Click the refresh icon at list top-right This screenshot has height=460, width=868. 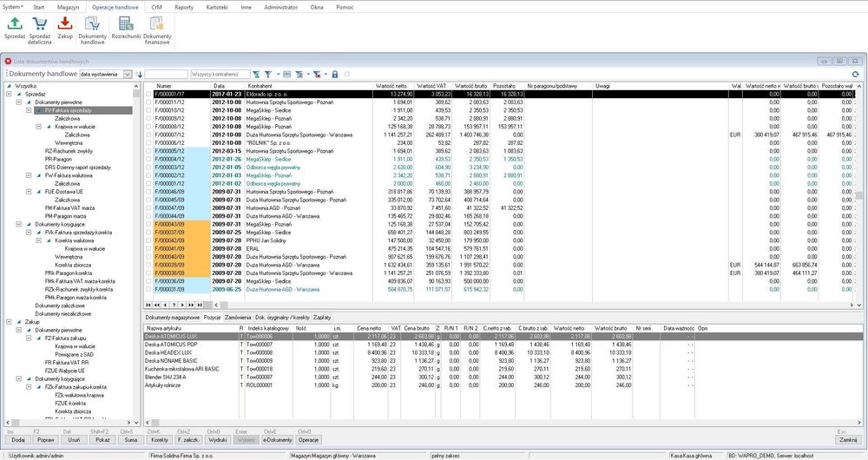(855, 74)
